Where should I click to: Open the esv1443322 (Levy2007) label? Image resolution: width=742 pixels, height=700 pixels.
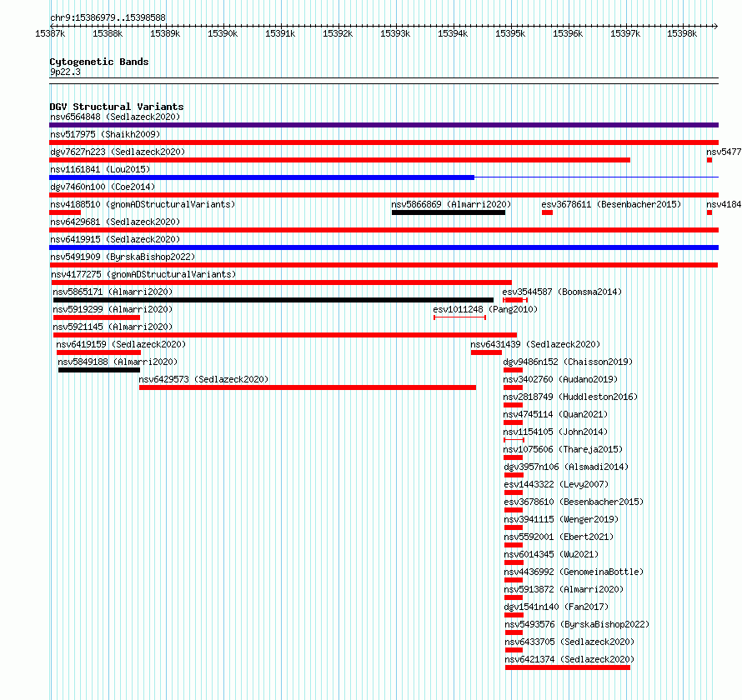pos(557,484)
